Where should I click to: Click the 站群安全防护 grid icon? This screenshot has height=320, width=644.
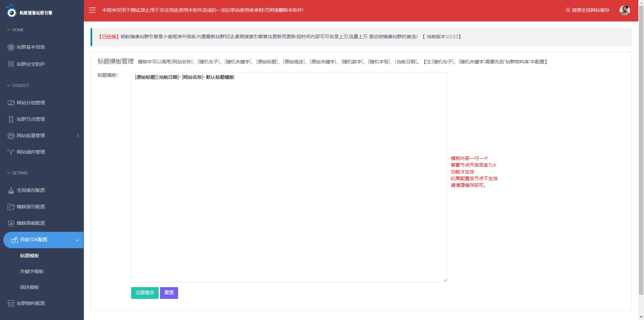tap(11, 64)
